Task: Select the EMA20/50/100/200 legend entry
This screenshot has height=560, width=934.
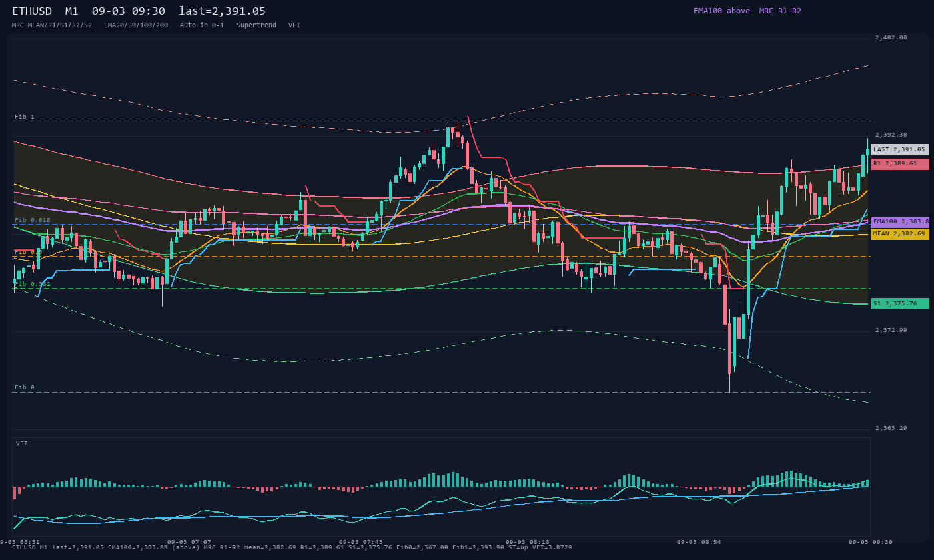Action: 136,25
